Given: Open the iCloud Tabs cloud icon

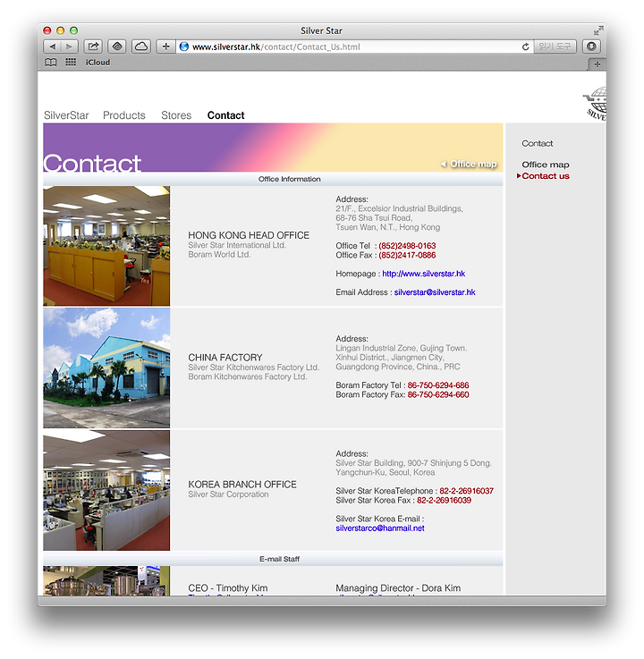Looking at the screenshot, I should (x=141, y=46).
